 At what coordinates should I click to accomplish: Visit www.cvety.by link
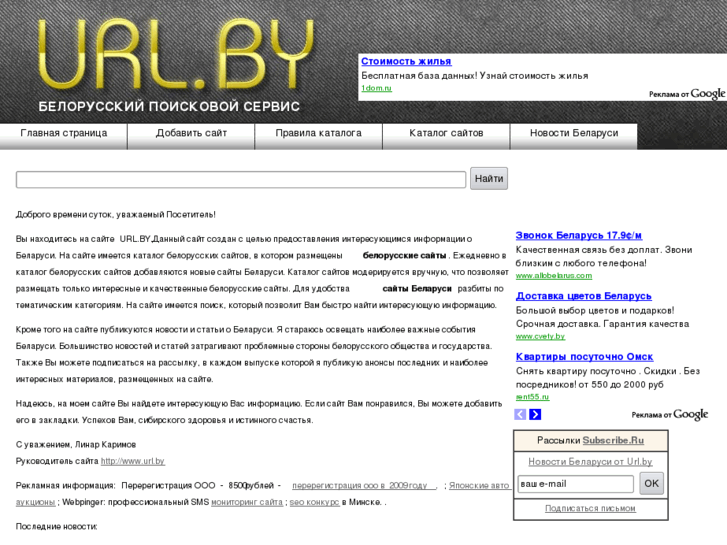(x=540, y=336)
